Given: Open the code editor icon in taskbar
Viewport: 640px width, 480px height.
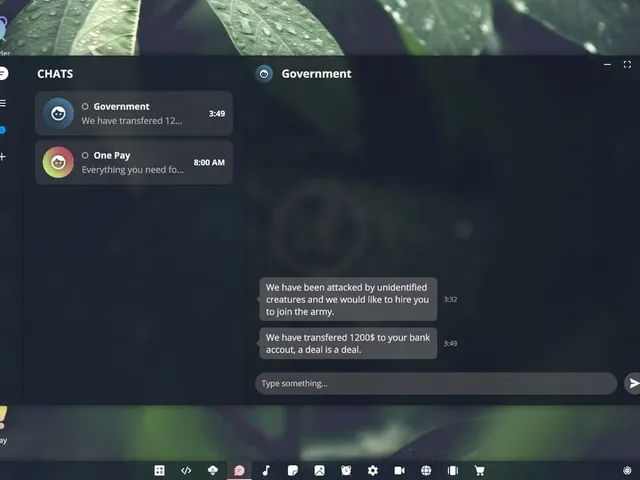Looking at the screenshot, I should [x=186, y=471].
